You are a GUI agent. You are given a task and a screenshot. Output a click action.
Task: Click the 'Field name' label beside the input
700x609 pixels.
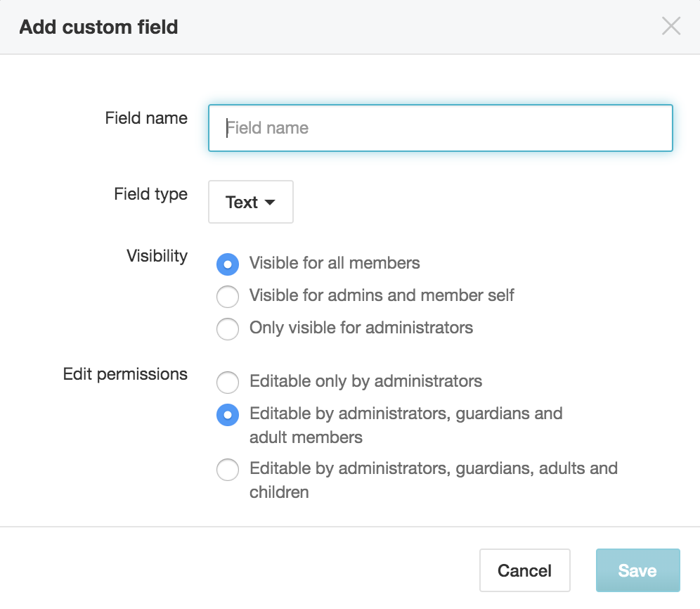click(x=146, y=118)
